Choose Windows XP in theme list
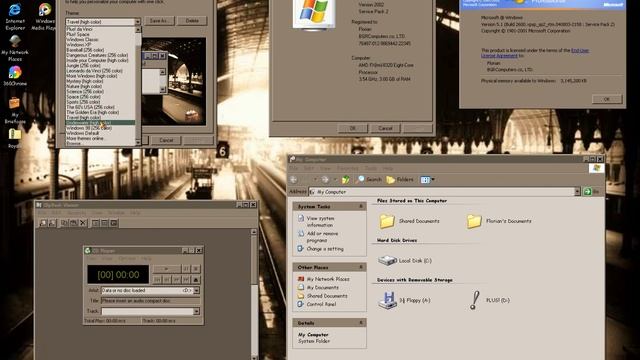Screen dimensions: 640x360 pos(79,44)
